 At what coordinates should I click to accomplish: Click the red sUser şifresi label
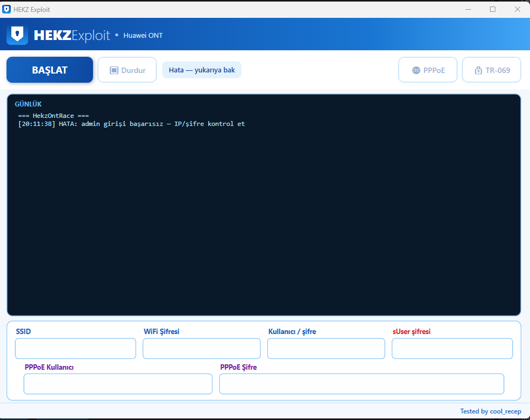pos(412,331)
